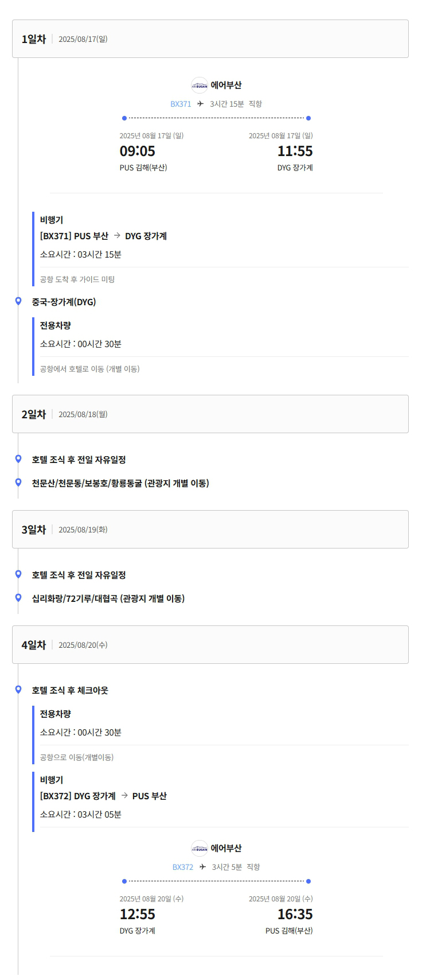Image resolution: width=422 pixels, height=980 pixels.
Task: Click the map pin beside 중국-장가계(DYG)
Action: tap(18, 301)
